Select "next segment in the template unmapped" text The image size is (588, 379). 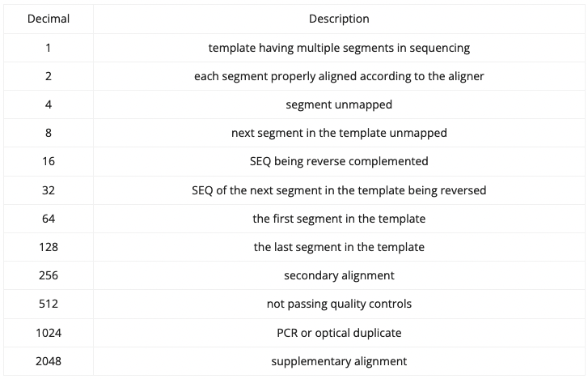pos(339,133)
